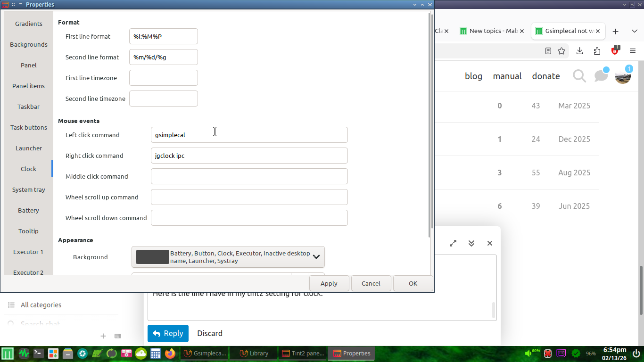Expand the reply composer to fullscreen
This screenshot has height=362, width=644.
point(453,243)
